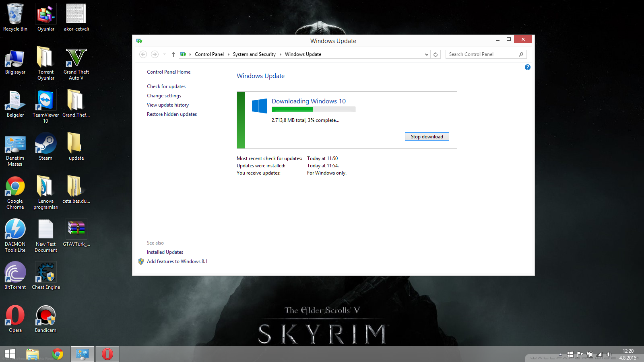Image resolution: width=644 pixels, height=362 pixels.
Task: Launch the Steam desktop shortcut
Action: (46, 146)
